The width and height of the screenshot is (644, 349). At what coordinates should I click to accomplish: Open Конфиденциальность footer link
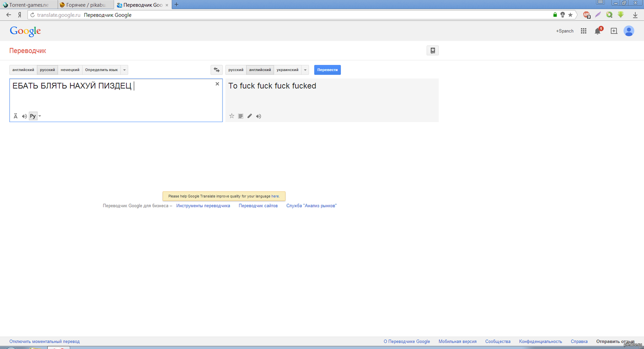(x=541, y=341)
